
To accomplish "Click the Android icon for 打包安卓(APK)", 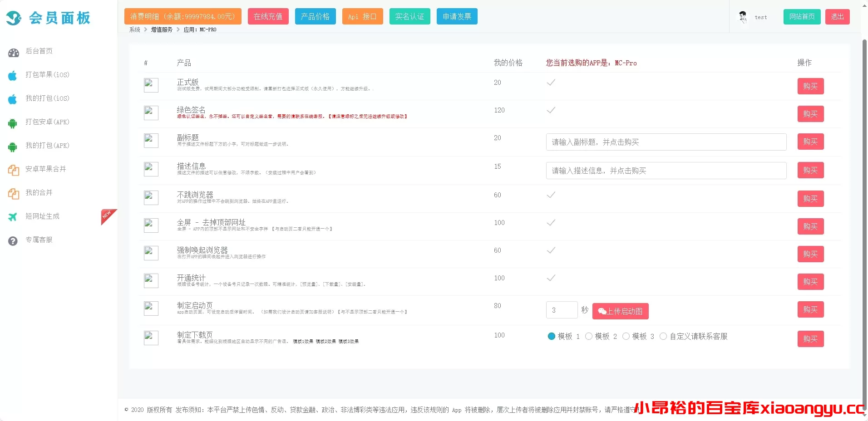I will coord(13,122).
